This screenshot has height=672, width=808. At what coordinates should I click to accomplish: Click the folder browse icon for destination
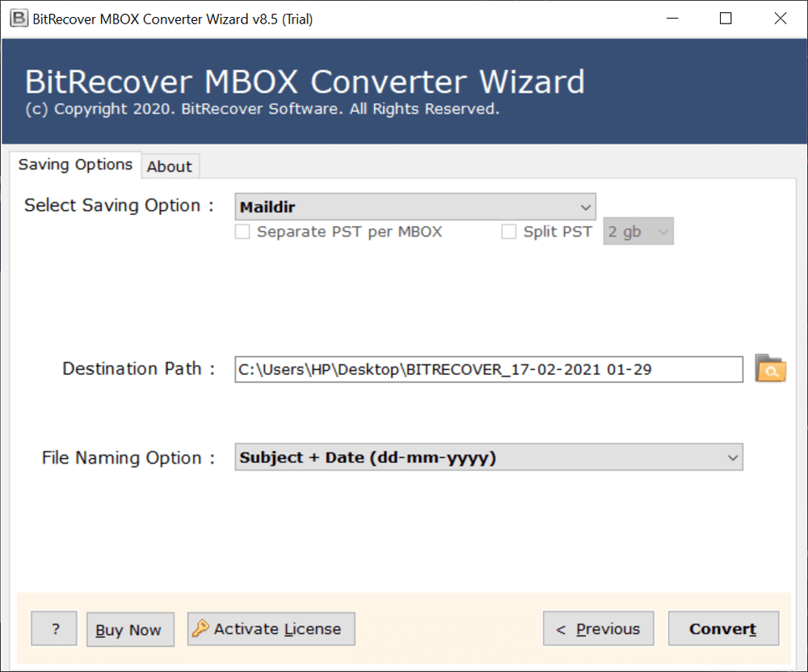(x=770, y=368)
